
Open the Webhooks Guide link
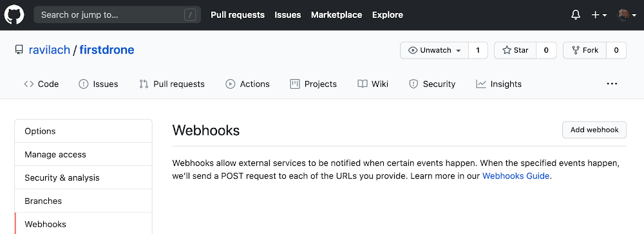pos(515,176)
